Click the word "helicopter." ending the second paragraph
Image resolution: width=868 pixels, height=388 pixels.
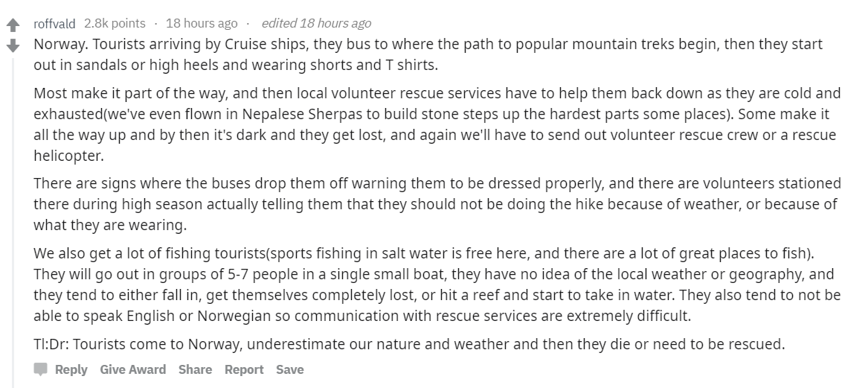68,156
